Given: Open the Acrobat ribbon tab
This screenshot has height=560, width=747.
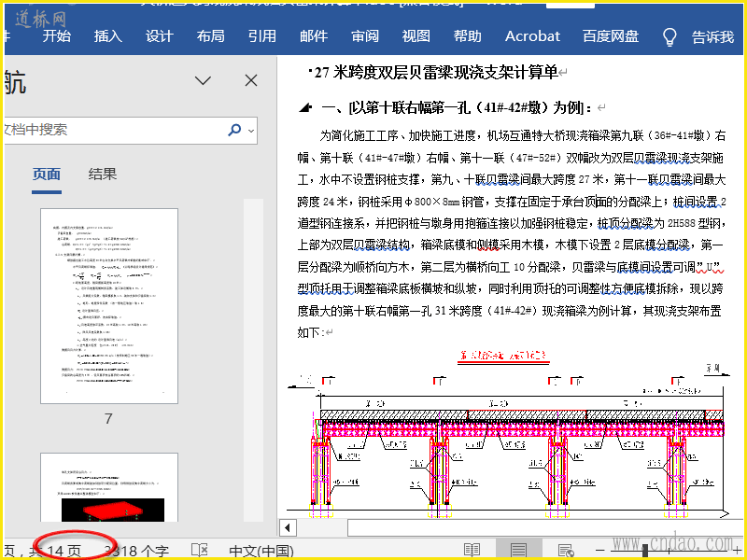Looking at the screenshot, I should point(532,36).
